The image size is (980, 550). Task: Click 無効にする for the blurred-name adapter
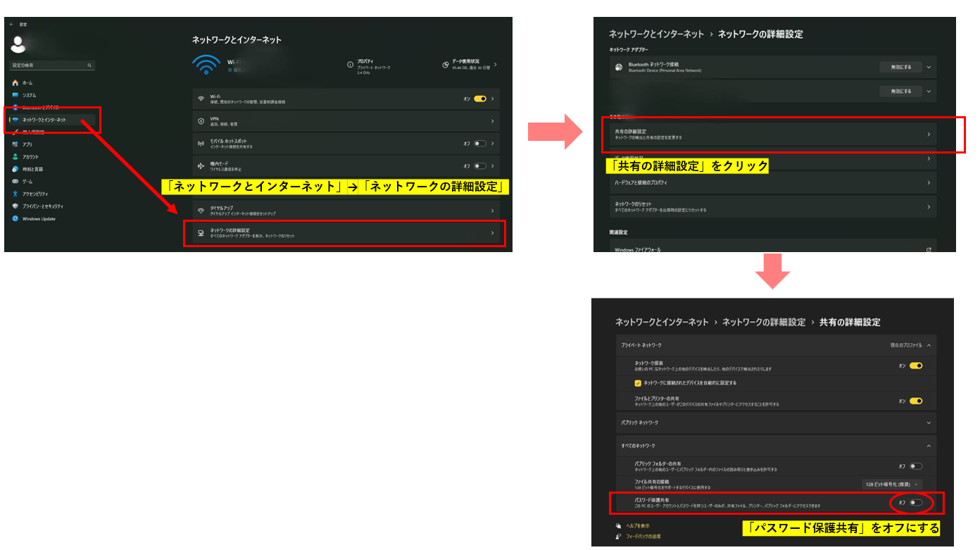click(x=900, y=91)
